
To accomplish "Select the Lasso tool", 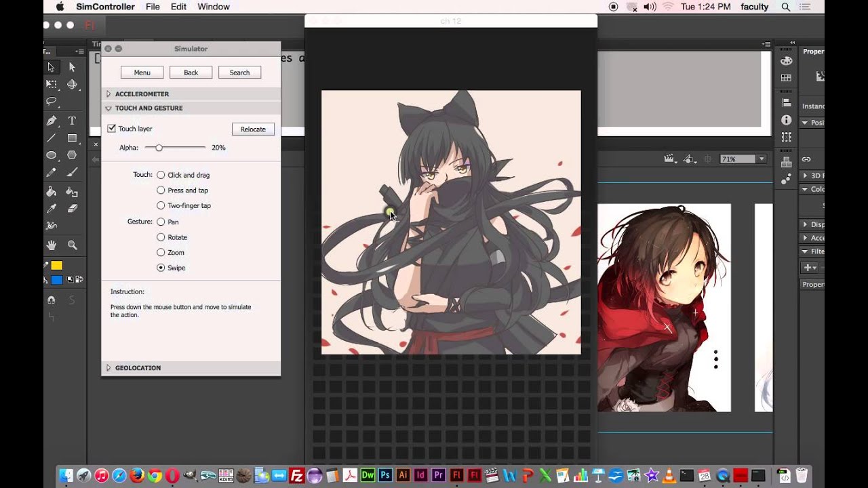I will [51, 101].
